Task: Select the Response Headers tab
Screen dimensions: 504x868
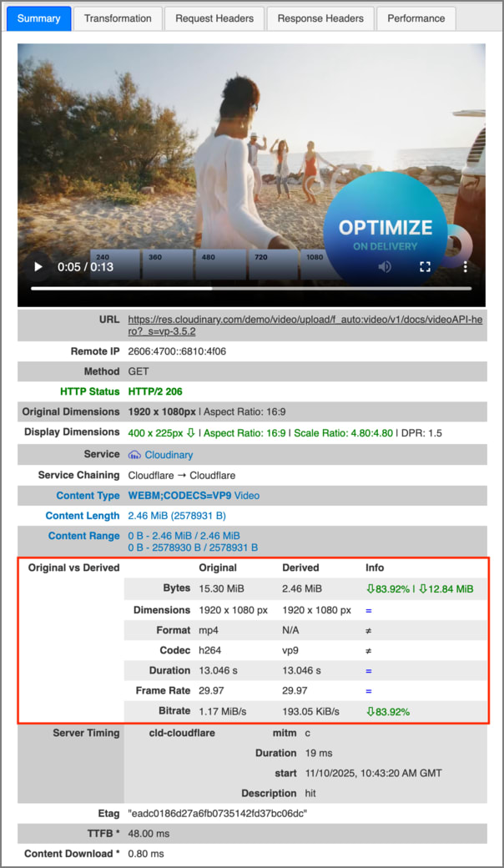Action: pyautogui.click(x=320, y=18)
